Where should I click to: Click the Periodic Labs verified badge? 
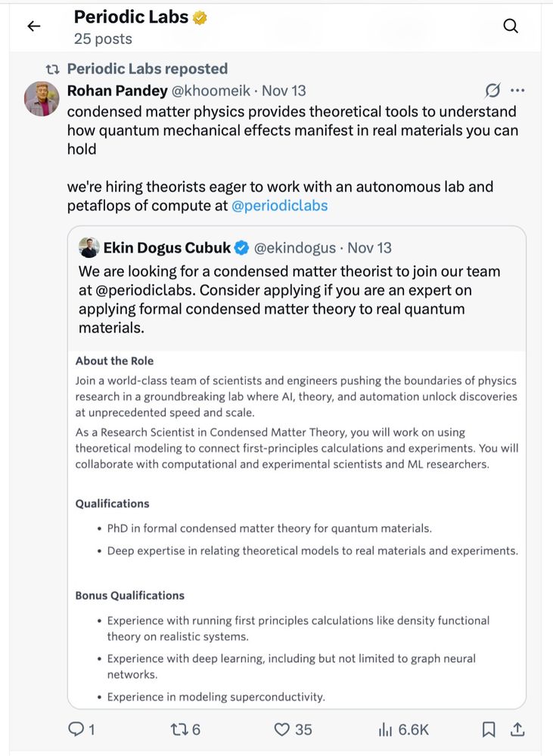200,17
